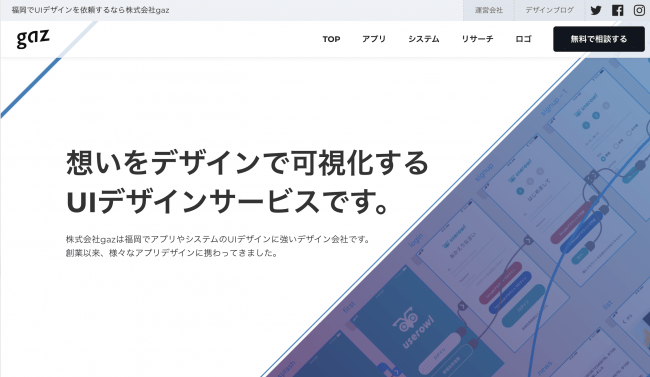Open the Facebook icon link
Image resolution: width=650 pixels, height=377 pixels.
[x=617, y=10]
